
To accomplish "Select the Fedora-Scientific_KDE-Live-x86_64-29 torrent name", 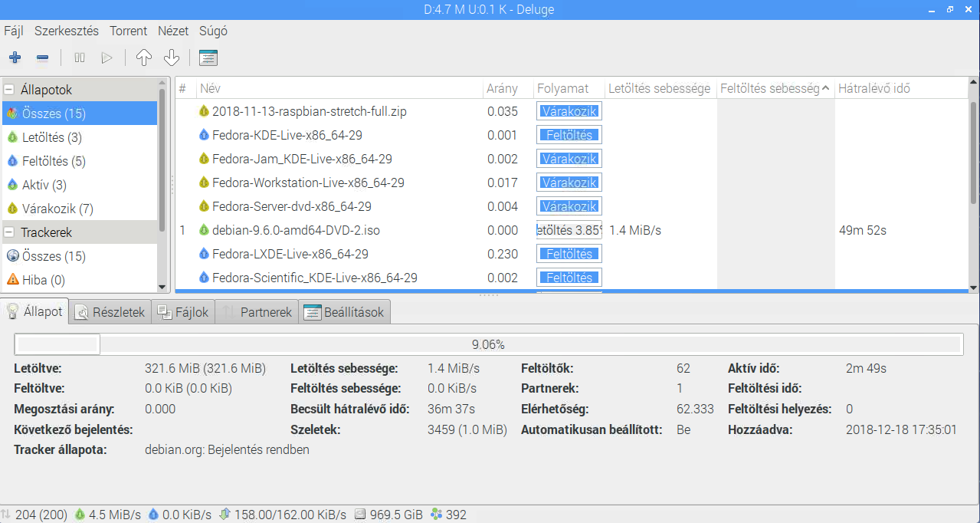I will (315, 278).
